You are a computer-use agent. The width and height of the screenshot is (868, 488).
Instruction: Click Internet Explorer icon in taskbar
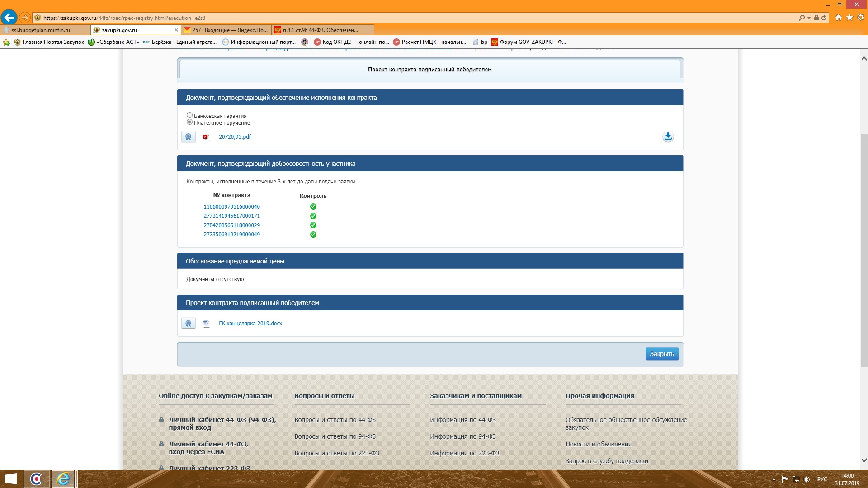pyautogui.click(x=63, y=479)
